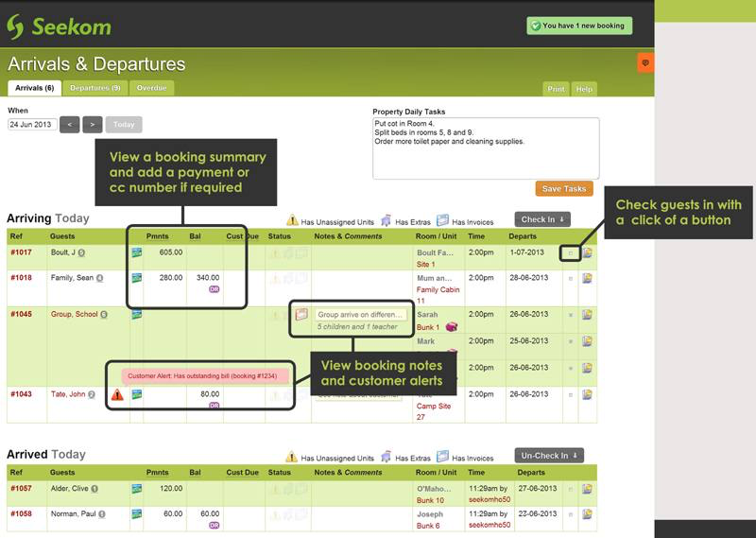The width and height of the screenshot is (756, 538).
Task: Open booking reference #1045
Action: 21,314
